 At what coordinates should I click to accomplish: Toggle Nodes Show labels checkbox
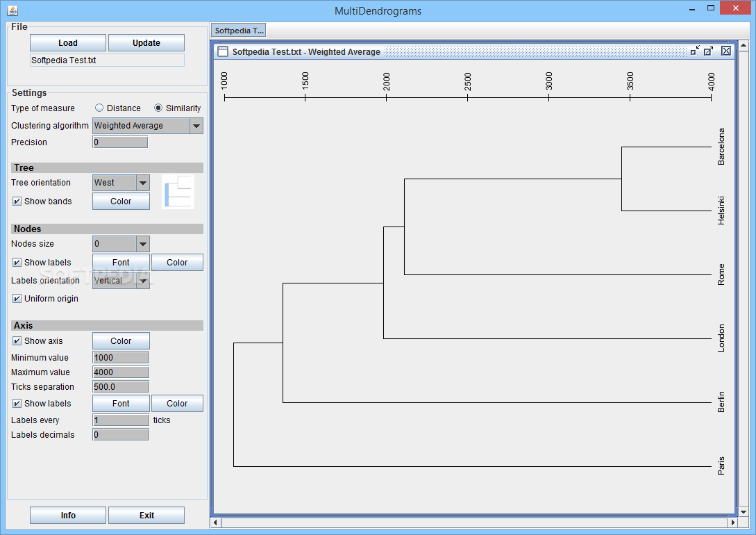(17, 263)
